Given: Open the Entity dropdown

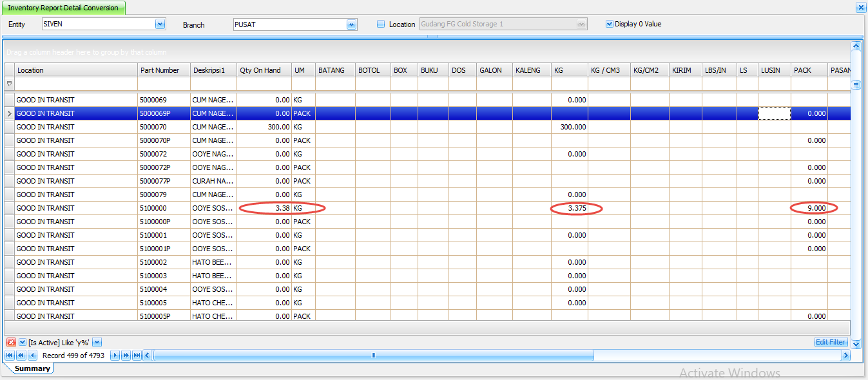Looking at the screenshot, I should click(160, 24).
